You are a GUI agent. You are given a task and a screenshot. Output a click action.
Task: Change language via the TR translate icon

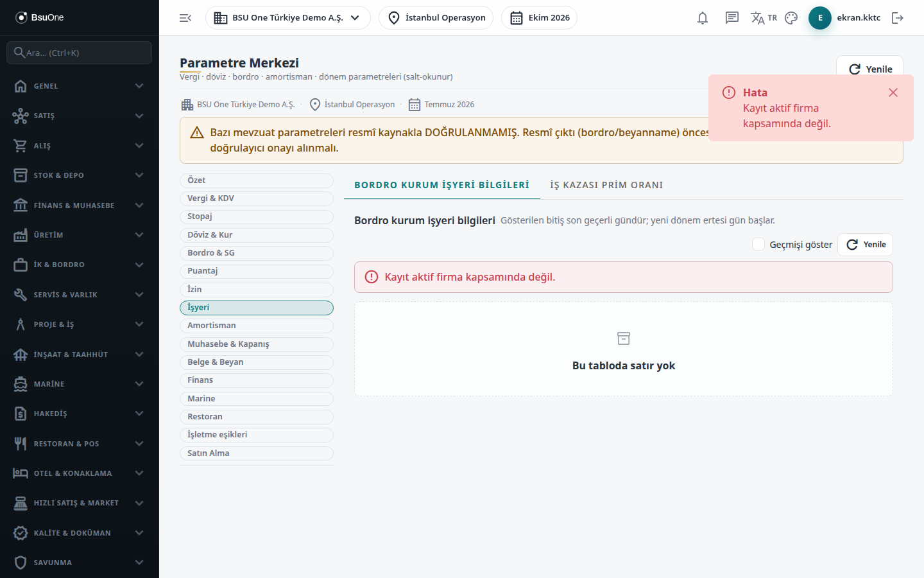tap(764, 18)
